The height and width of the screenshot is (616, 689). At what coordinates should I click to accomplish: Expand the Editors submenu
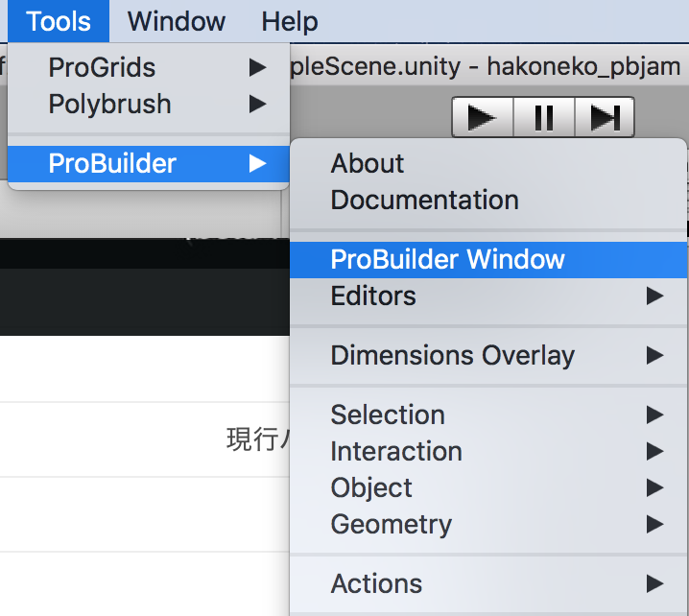[488, 296]
